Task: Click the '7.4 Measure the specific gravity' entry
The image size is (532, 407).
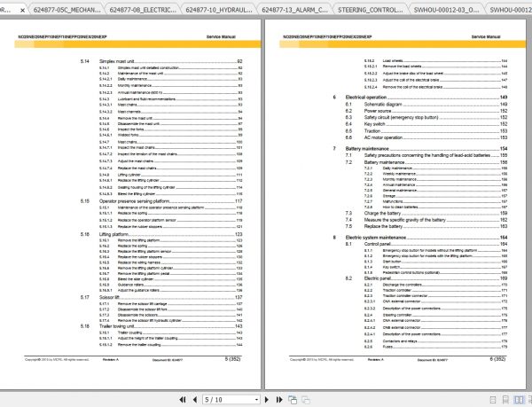Action: pos(426,220)
